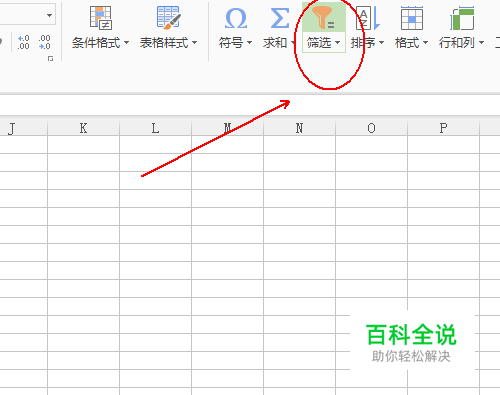
Task: Click the Σ 求和 sum icon
Action: [x=279, y=18]
